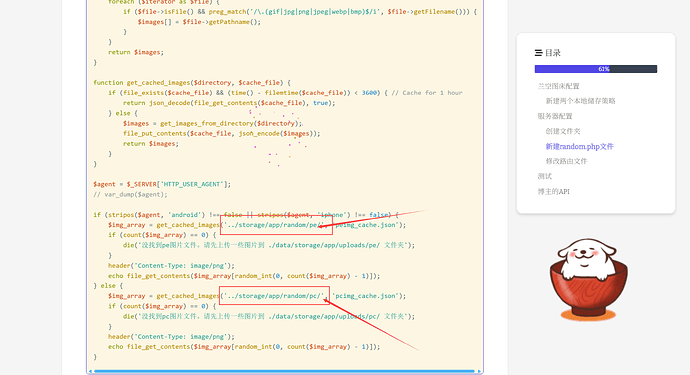The width and height of the screenshot is (690, 375).
Task: Click the scrollbar right arrow of code block
Action: pyautogui.click(x=480, y=371)
